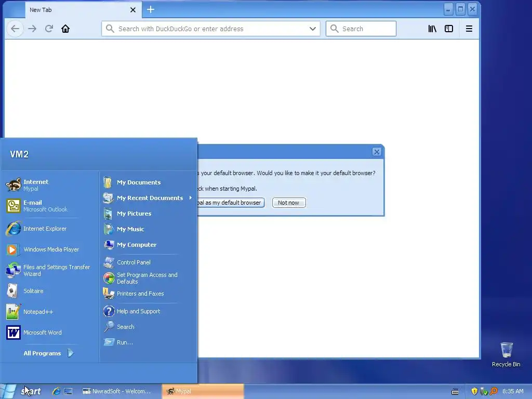Close the New Tab tab

(x=133, y=10)
